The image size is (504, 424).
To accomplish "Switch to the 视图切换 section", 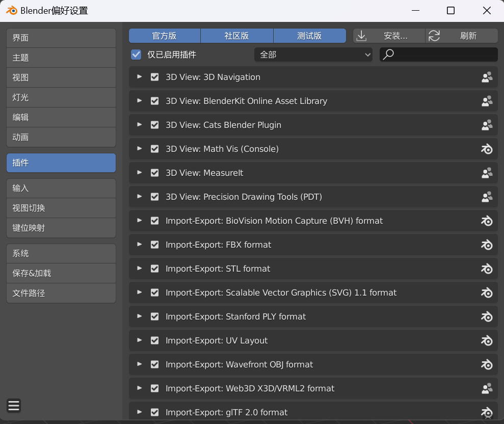I will pos(61,208).
